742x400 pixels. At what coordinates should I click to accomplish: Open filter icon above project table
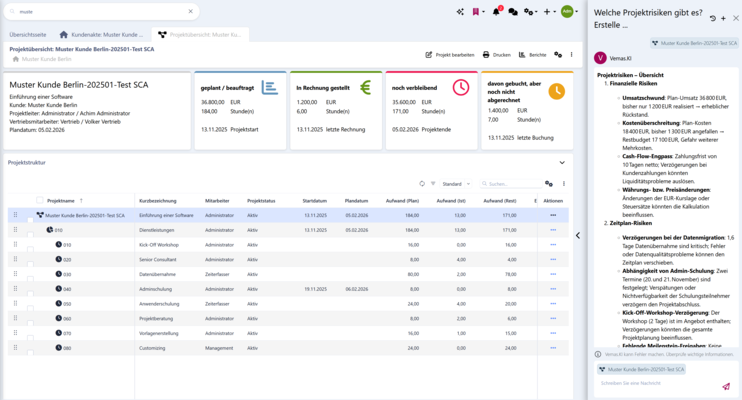click(x=433, y=184)
